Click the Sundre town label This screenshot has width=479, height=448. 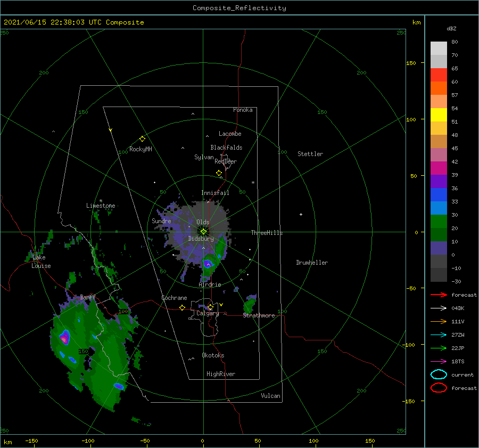[161, 221]
